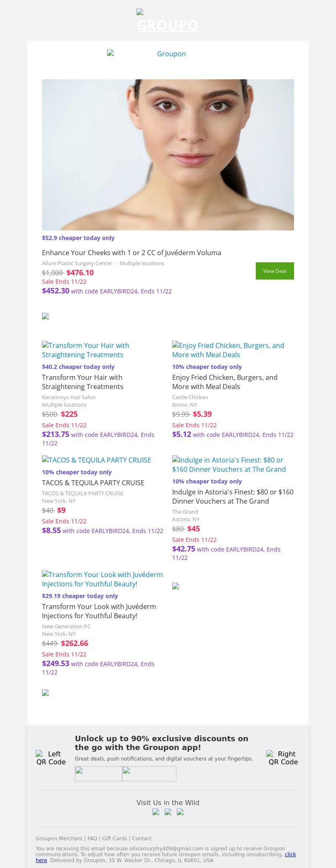This screenshot has width=336, height=868.
Task: Open the hair straightening treatments image link
Action: pyautogui.click(x=86, y=350)
